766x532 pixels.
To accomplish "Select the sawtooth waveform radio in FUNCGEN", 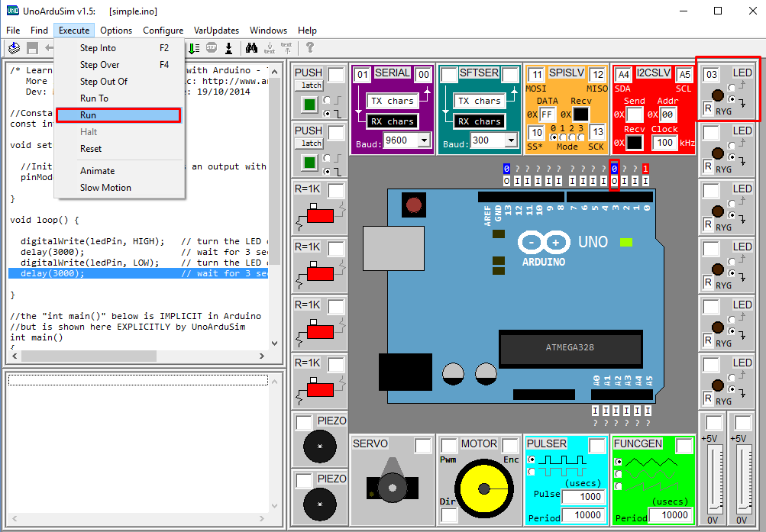I will [x=619, y=486].
